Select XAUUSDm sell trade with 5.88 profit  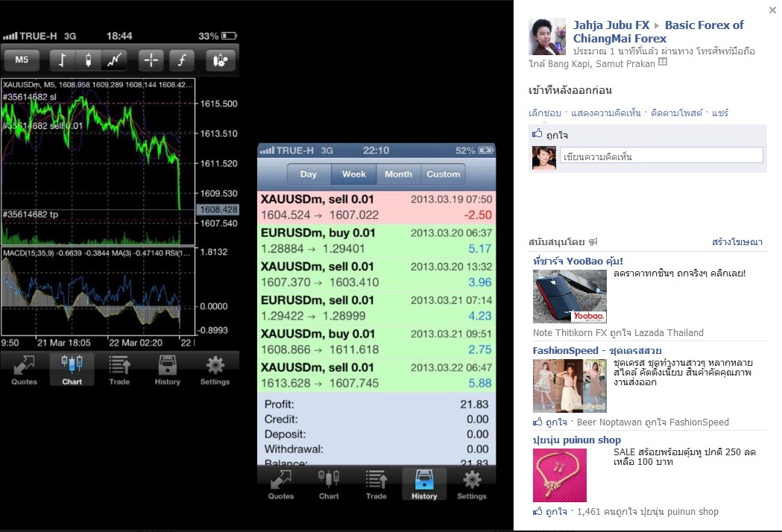click(376, 376)
